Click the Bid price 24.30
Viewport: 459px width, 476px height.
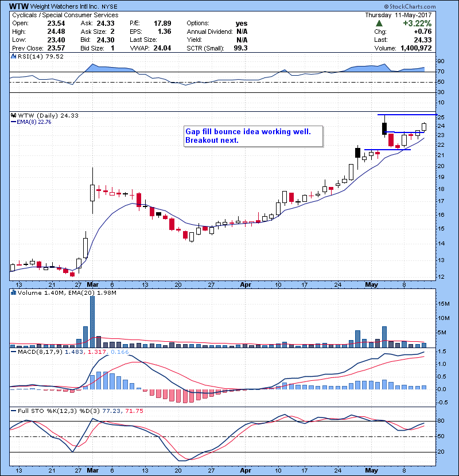click(106, 40)
